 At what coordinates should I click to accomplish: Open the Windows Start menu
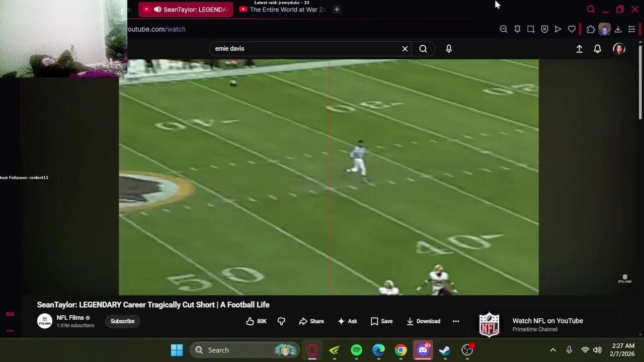pos(177,350)
